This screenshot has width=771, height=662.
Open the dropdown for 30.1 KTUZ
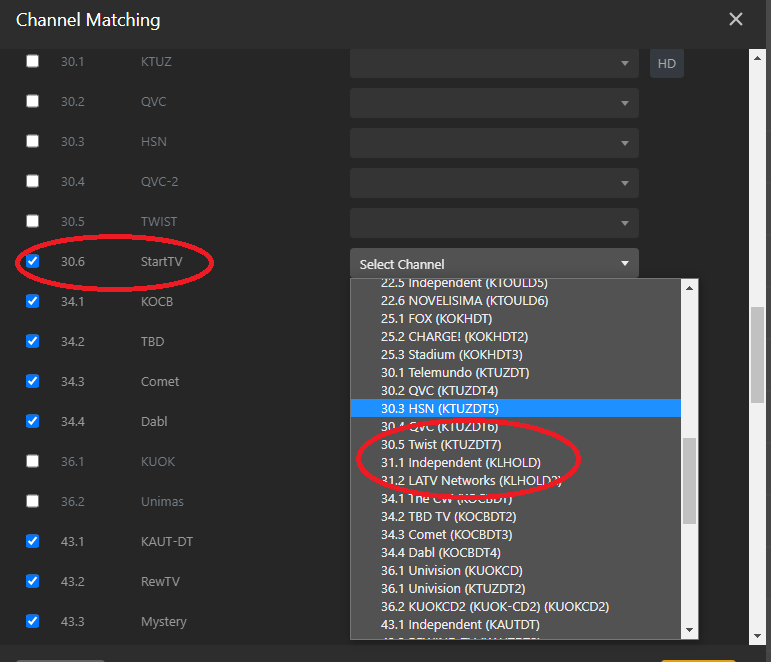494,63
